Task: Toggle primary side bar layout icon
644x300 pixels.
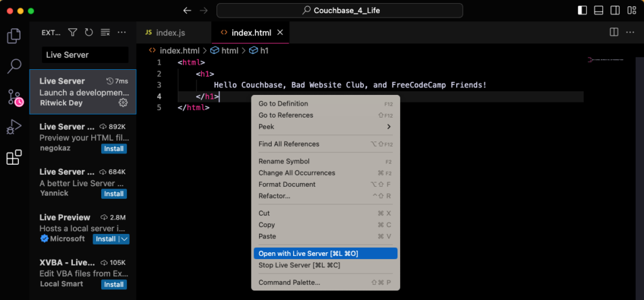Action: tap(582, 11)
